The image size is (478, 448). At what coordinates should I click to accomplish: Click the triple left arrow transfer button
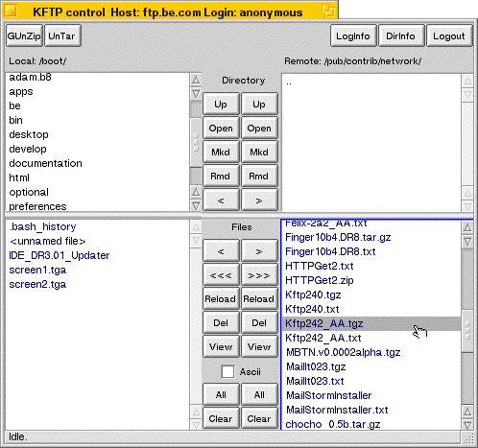(x=221, y=275)
